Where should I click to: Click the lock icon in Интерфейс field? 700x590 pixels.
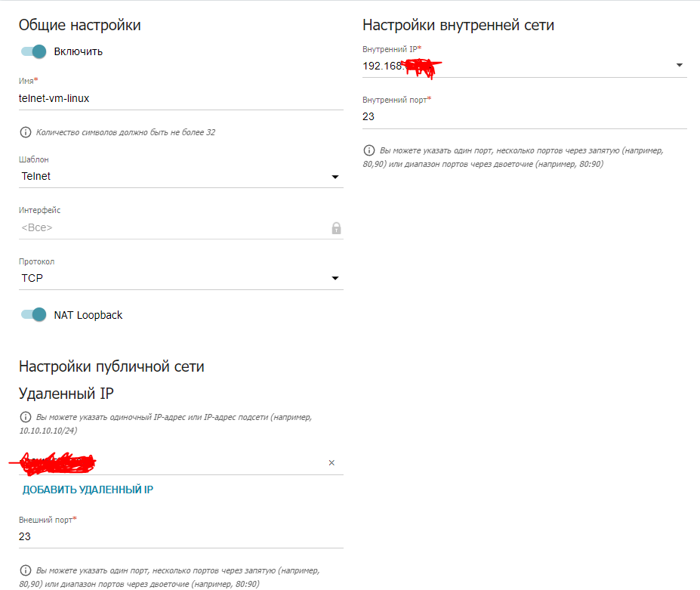336,228
